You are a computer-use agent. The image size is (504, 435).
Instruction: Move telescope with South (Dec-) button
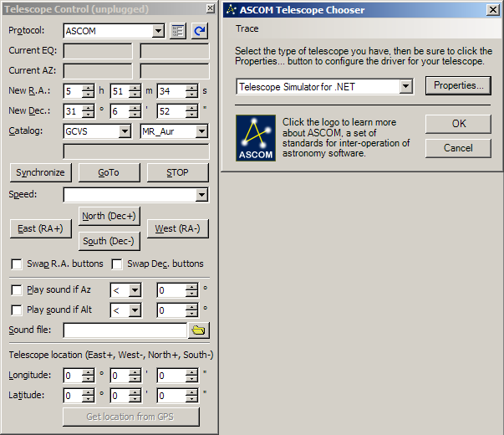tap(109, 241)
